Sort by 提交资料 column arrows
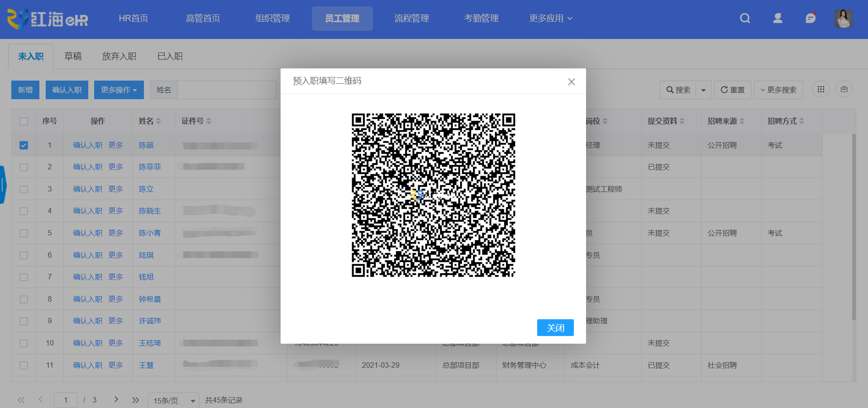Screen dimensions: 868x408 (682, 121)
